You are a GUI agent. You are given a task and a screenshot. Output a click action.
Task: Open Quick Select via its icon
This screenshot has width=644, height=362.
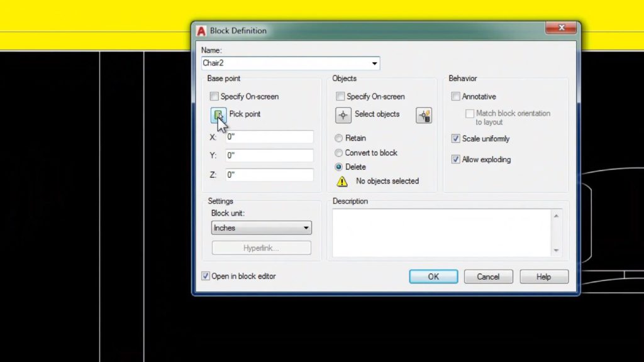424,115
